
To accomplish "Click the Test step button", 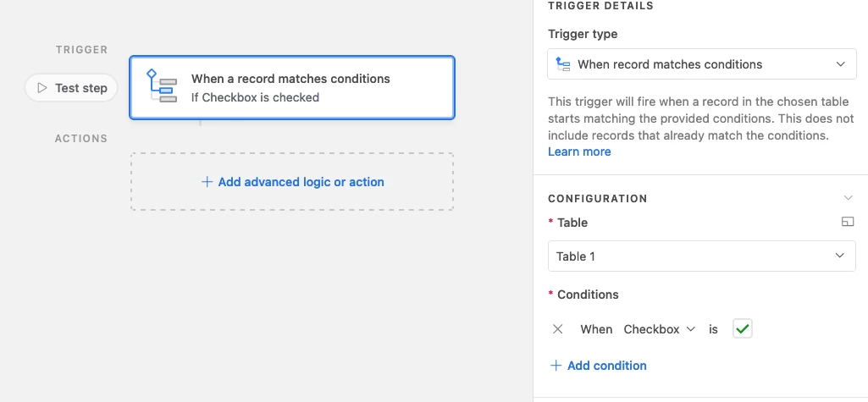I will [x=71, y=87].
